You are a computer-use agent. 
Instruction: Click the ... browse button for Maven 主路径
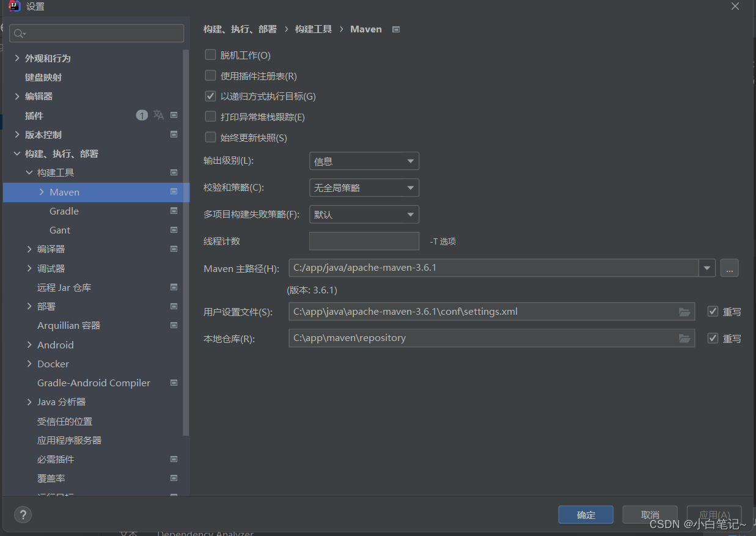730,268
